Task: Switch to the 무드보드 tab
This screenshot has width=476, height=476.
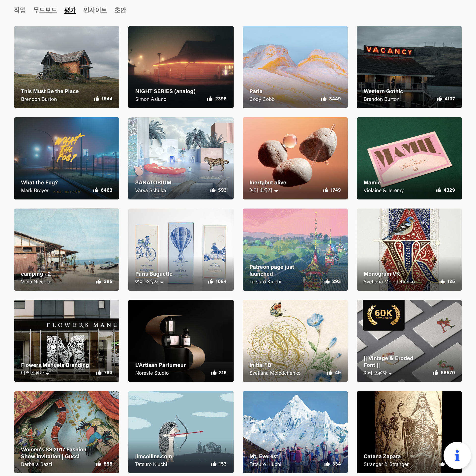Action: coord(45,10)
